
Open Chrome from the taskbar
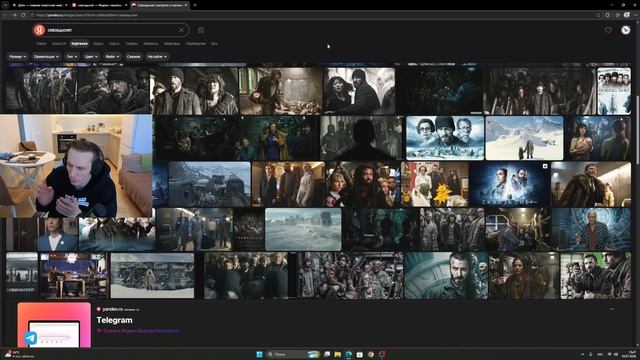tap(371, 354)
